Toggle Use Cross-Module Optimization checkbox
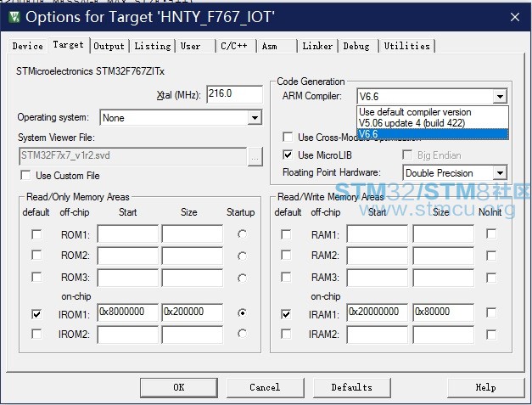Image resolution: width=532 pixels, height=405 pixels. pyautogui.click(x=288, y=138)
